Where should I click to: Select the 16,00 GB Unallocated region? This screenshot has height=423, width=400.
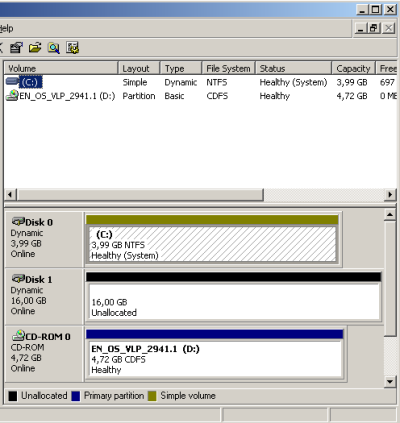(x=233, y=301)
